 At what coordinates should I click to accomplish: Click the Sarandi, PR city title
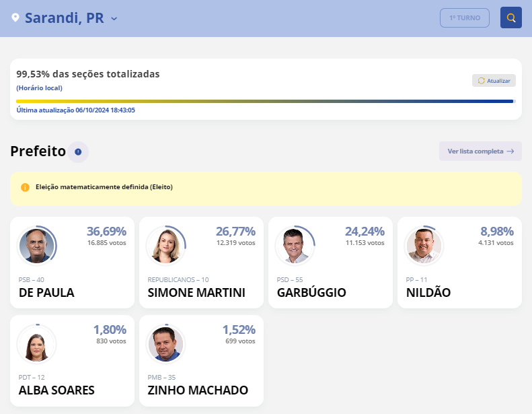tap(65, 18)
